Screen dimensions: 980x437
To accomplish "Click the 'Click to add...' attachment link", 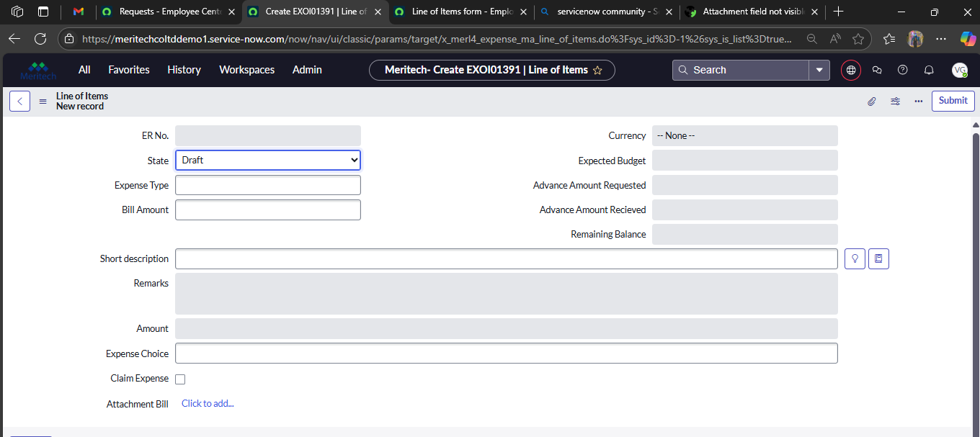I will [208, 404].
